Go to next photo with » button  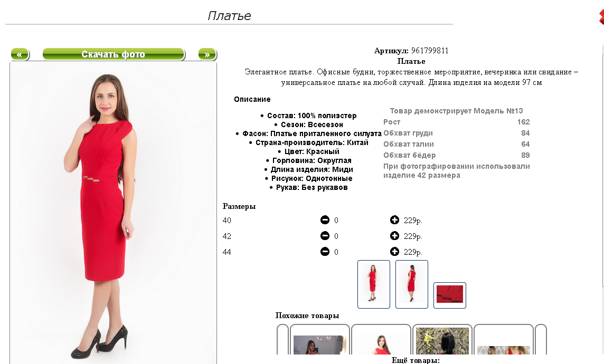tap(207, 54)
